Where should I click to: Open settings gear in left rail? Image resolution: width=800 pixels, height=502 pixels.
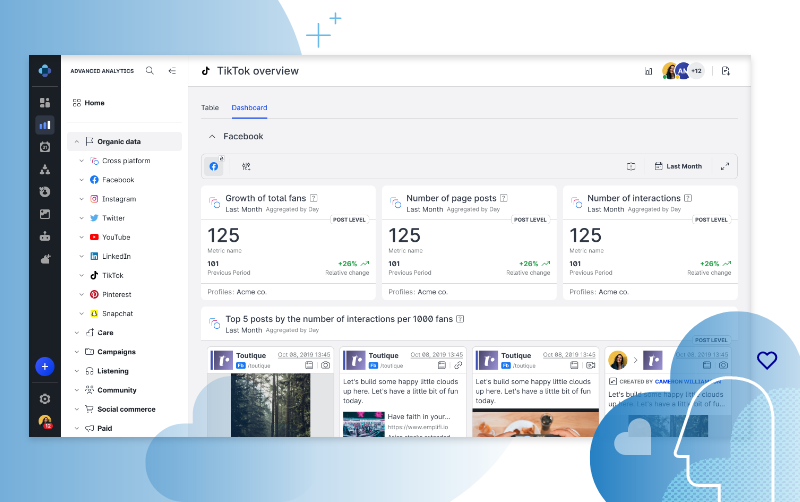coord(44,399)
